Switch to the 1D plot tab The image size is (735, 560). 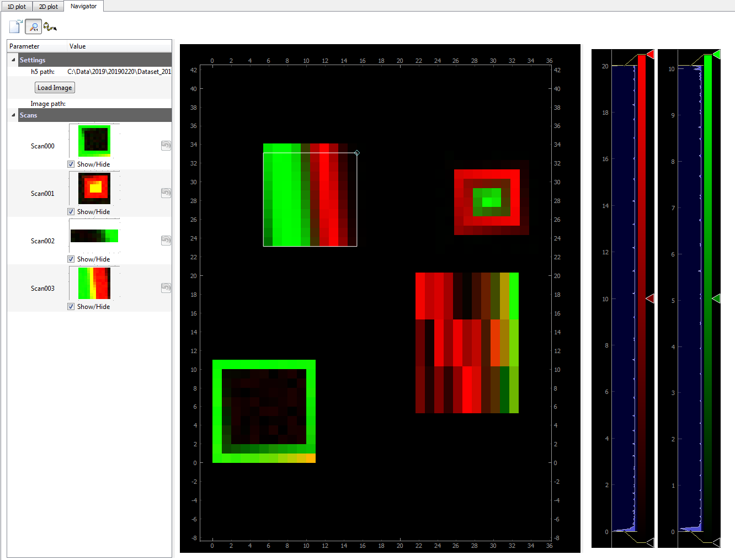point(17,7)
